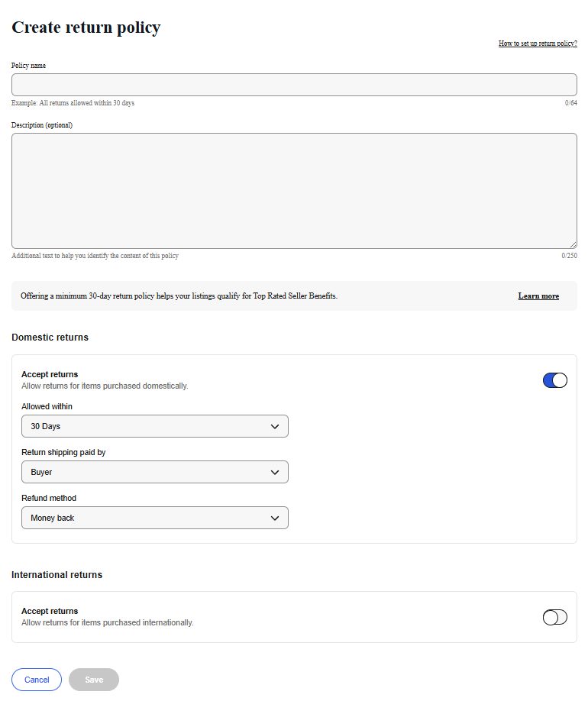
Task: Click the Allow returns for items purchased domestically text
Action: tap(105, 386)
